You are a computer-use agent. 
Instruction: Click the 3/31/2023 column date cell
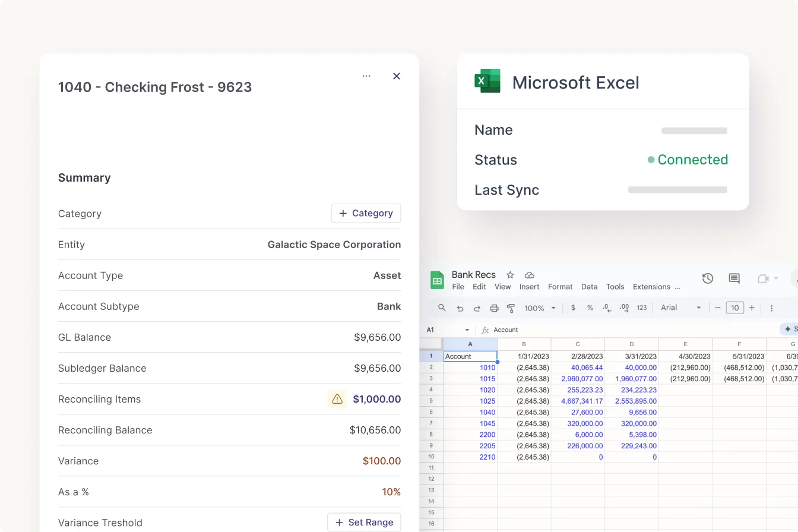pos(632,356)
